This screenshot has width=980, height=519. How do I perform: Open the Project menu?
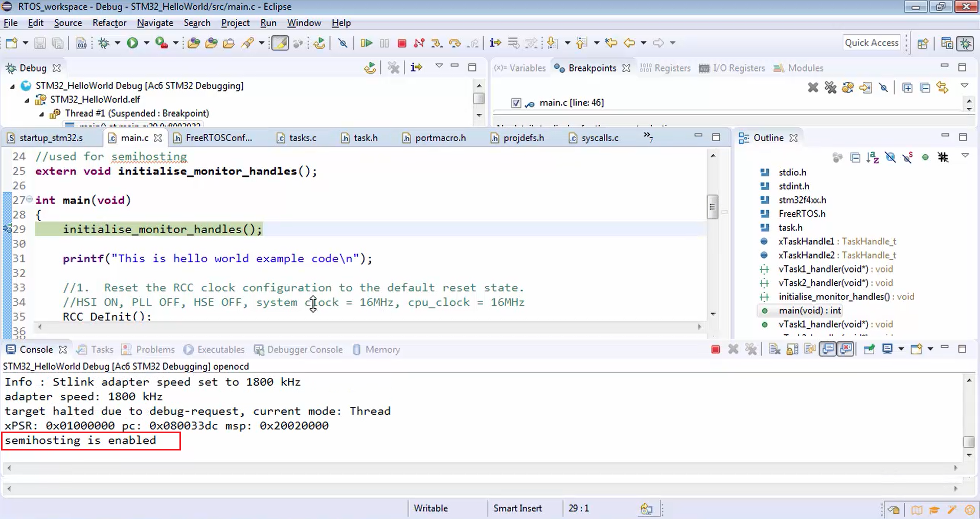[x=235, y=23]
